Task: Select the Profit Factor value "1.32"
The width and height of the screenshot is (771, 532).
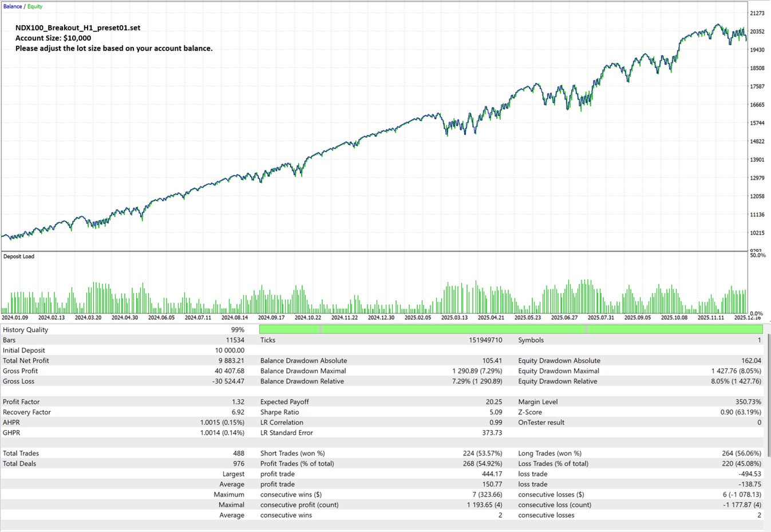Action: click(x=238, y=402)
